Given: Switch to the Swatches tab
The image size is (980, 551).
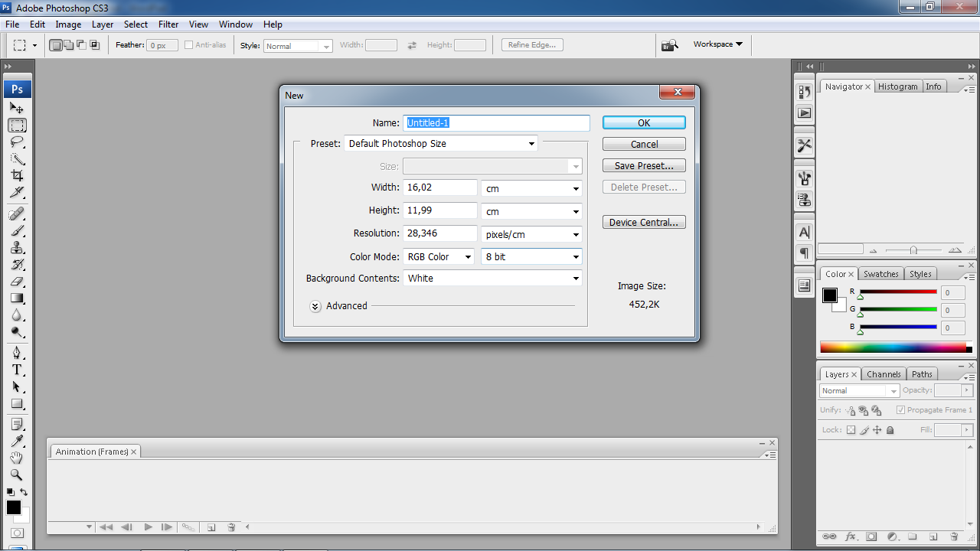Looking at the screenshot, I should [x=880, y=274].
